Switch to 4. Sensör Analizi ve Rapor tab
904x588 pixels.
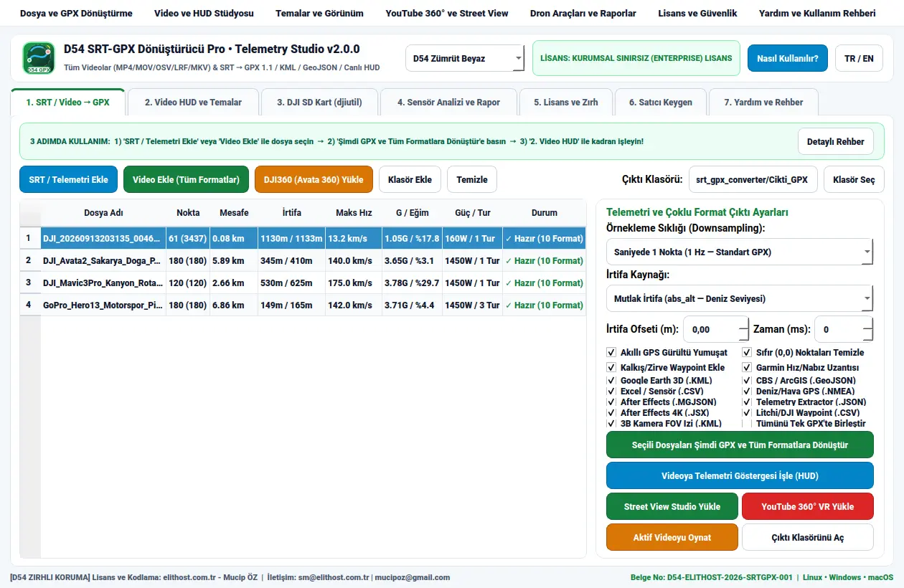click(x=448, y=102)
